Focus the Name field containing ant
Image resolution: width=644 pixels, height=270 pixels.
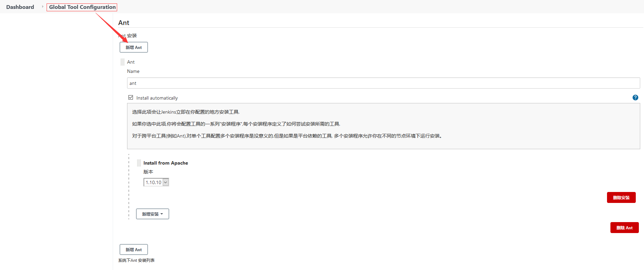pos(383,83)
